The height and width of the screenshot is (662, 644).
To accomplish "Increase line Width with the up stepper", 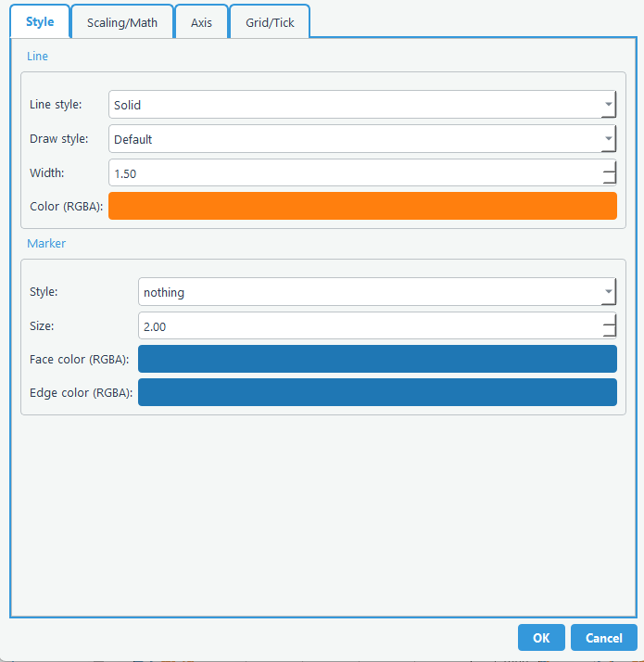I will tap(609, 167).
